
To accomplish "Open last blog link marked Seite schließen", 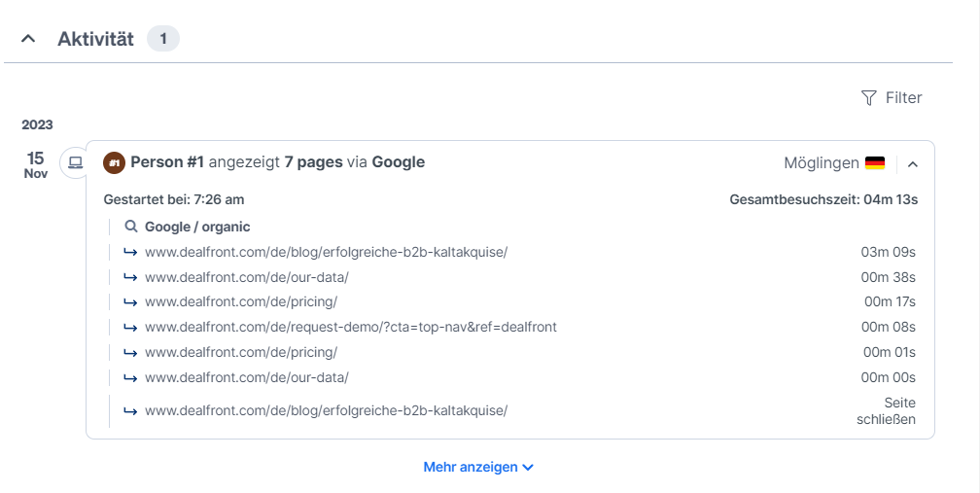I will [x=327, y=410].
